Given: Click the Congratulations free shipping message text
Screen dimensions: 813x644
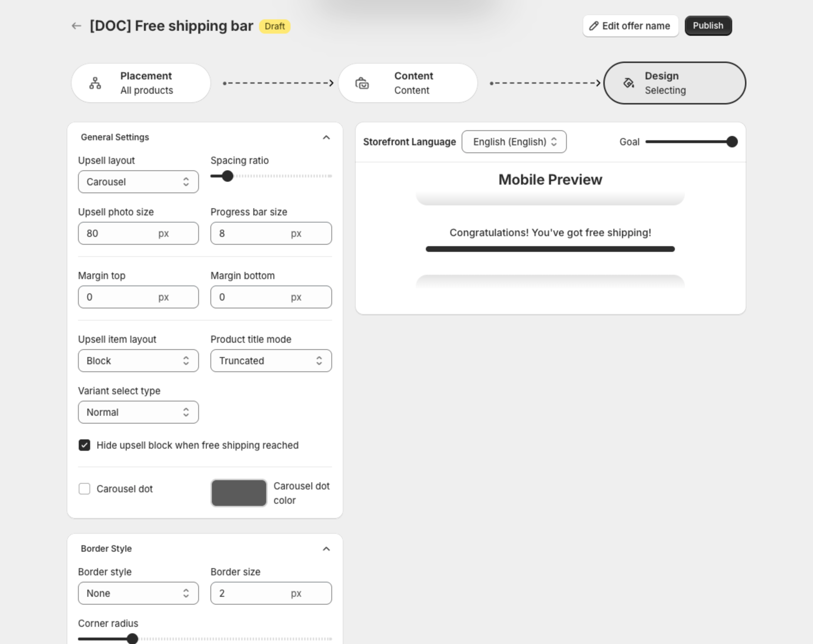Looking at the screenshot, I should coord(550,233).
